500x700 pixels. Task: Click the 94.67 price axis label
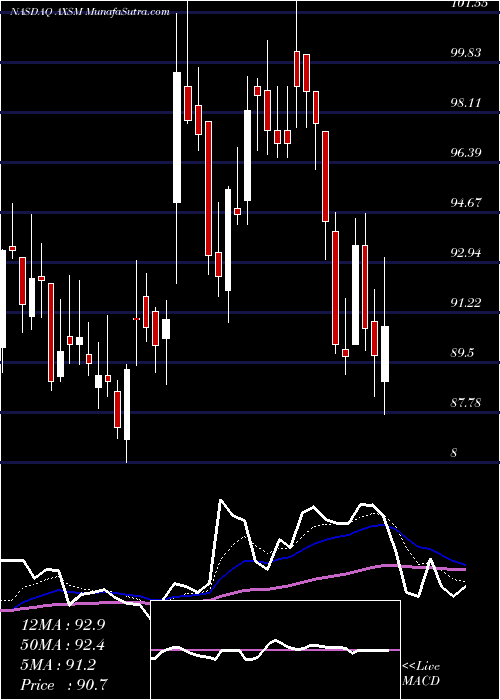pos(466,203)
